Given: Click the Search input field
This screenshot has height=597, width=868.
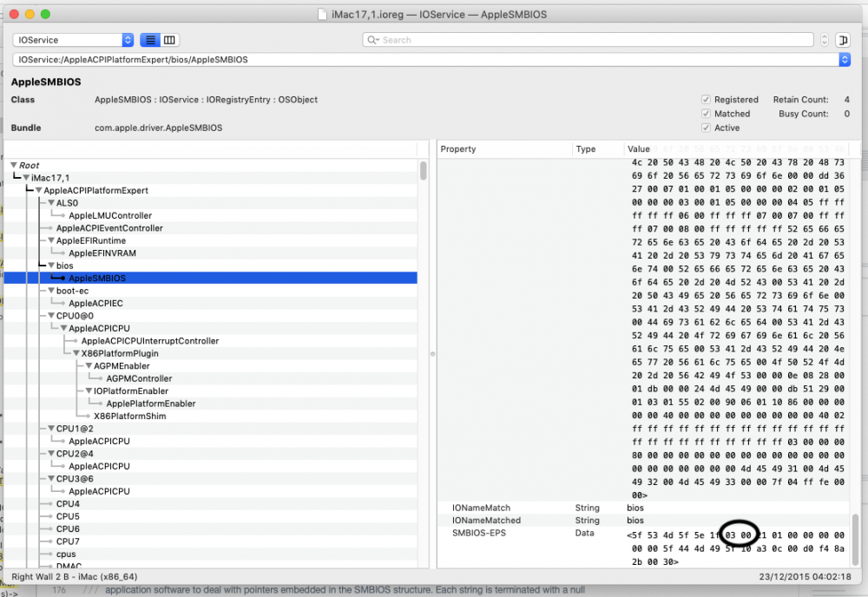Looking at the screenshot, I should 588,40.
